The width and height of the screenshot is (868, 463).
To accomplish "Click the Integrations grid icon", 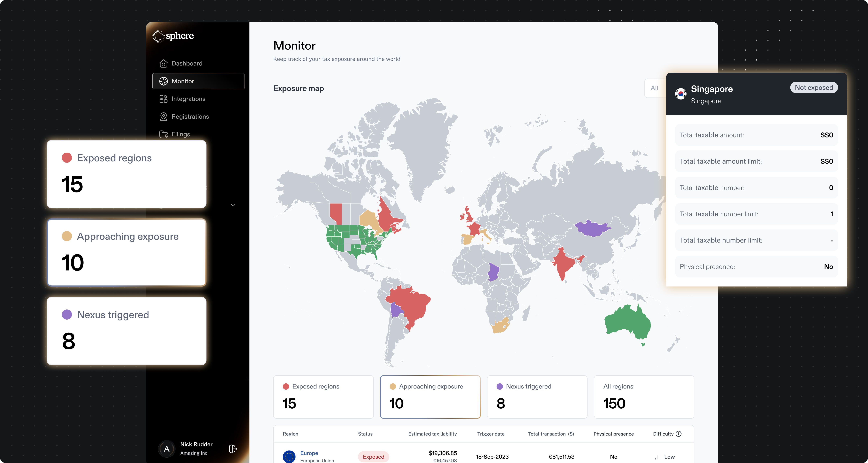I will pos(163,99).
